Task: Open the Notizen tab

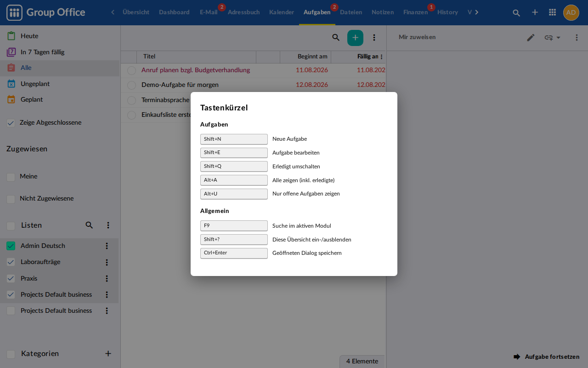Action: point(383,12)
